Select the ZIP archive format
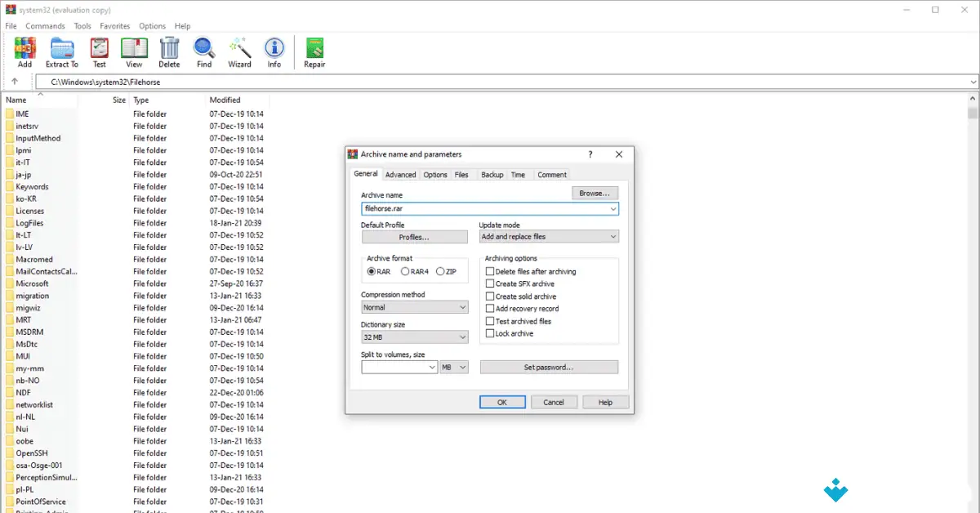980x513 pixels. 440,271
